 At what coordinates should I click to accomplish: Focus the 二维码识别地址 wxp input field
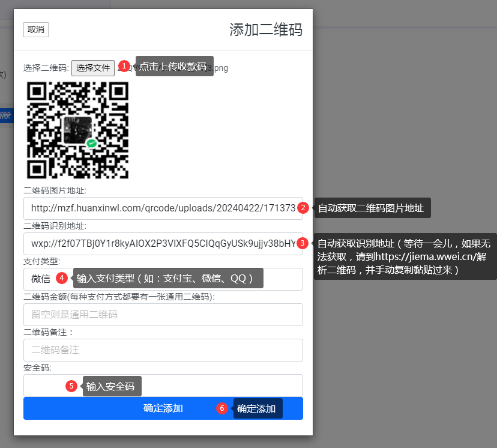pyautogui.click(x=163, y=244)
